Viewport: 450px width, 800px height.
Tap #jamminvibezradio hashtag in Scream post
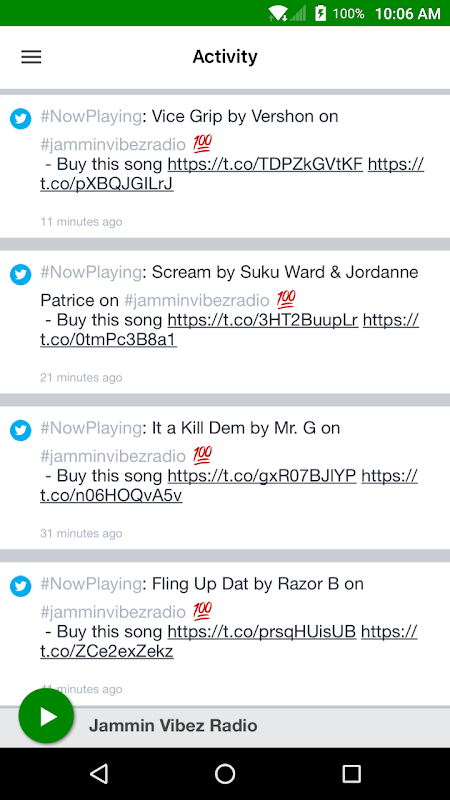[196, 301]
